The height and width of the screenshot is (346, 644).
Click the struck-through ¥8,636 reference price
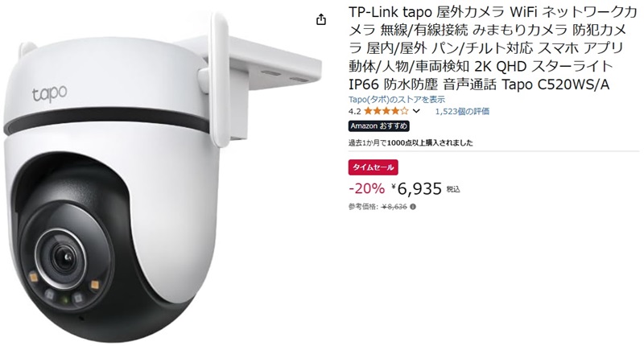(x=394, y=207)
